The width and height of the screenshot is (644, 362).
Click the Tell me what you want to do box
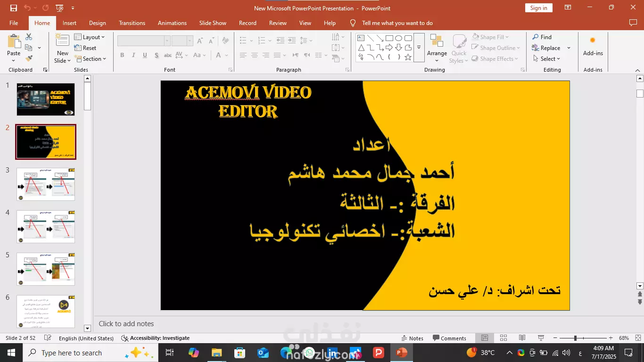(391, 23)
